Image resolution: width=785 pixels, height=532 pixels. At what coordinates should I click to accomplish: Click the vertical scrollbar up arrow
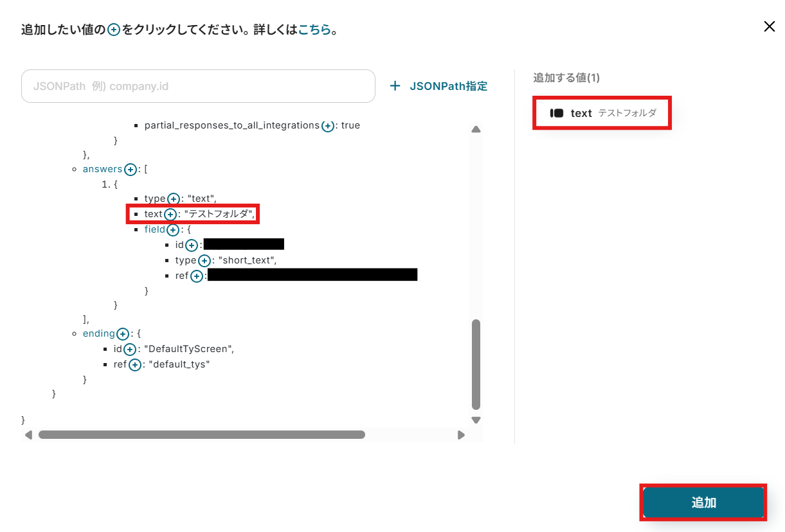click(476, 129)
